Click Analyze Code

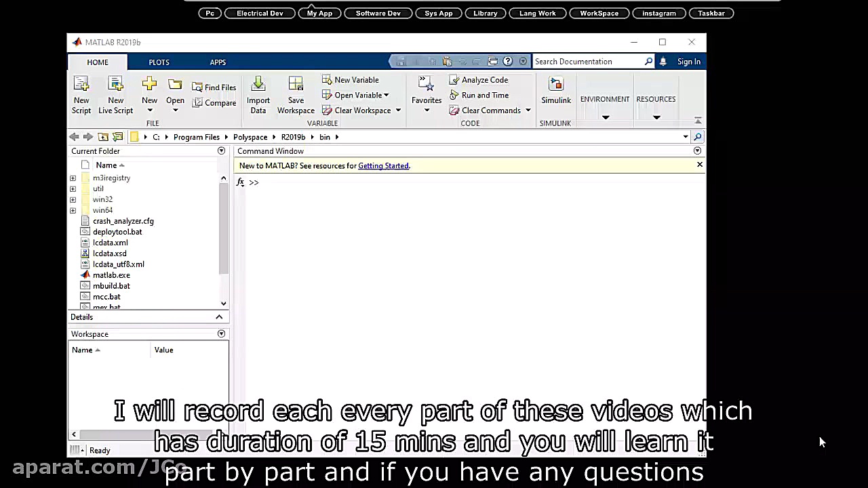(479, 80)
